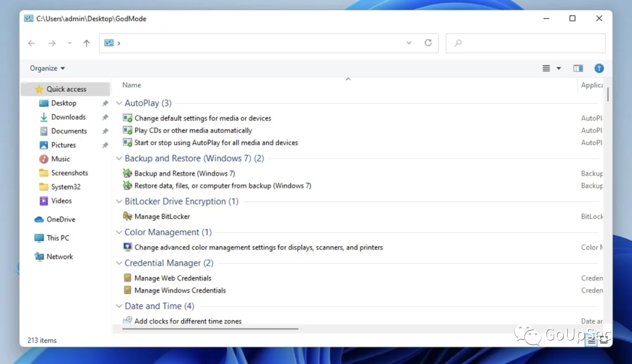Click the color management monitor icon
The height and width of the screenshot is (364, 632).
pos(128,247)
